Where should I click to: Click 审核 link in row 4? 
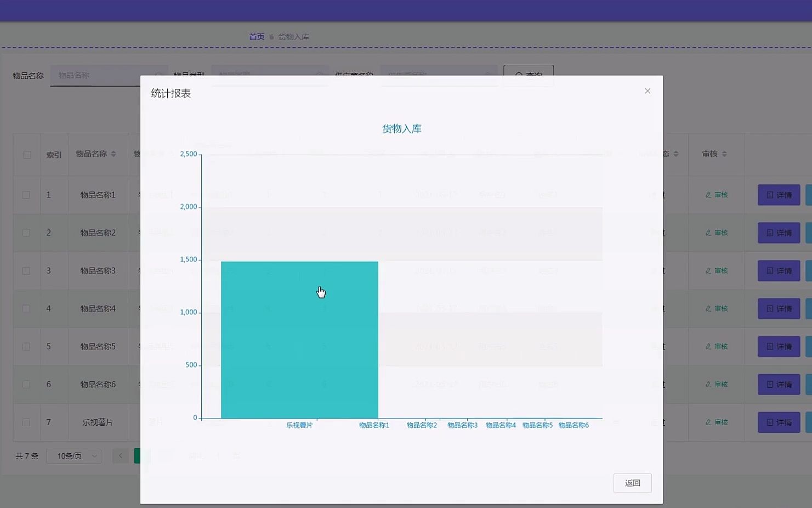click(x=717, y=308)
